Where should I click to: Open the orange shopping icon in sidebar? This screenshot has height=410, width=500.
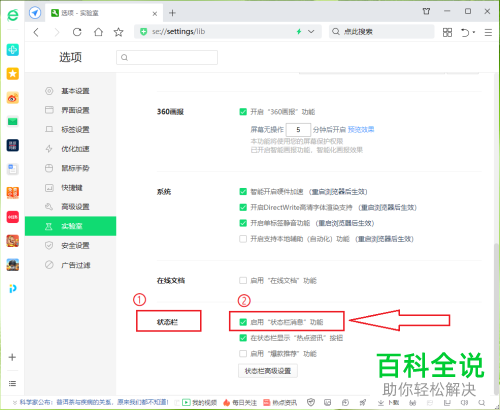pos(13,193)
